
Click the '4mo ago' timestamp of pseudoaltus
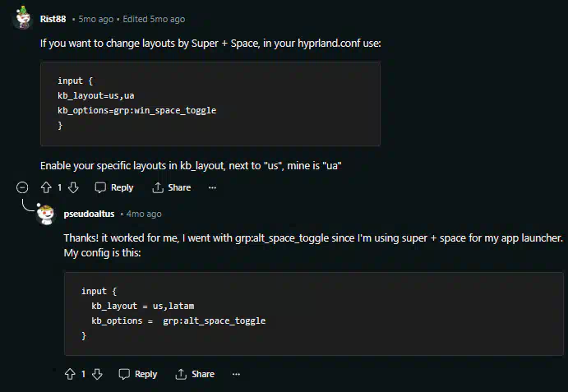(x=144, y=214)
